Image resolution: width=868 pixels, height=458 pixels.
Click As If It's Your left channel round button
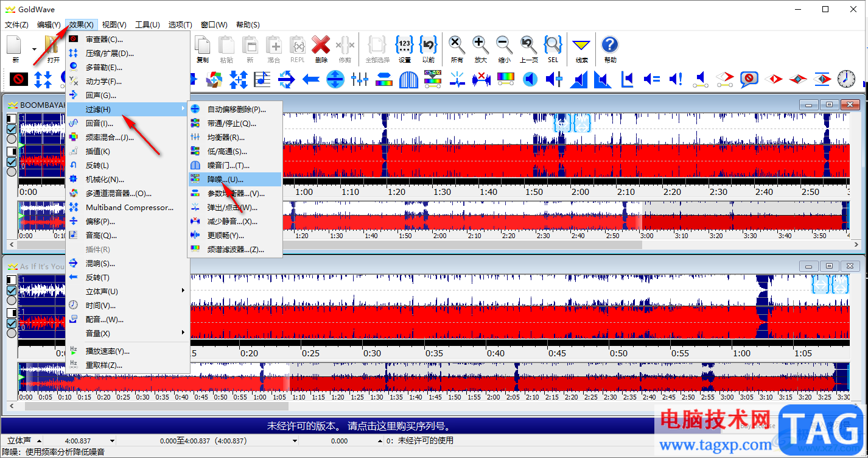click(11, 300)
